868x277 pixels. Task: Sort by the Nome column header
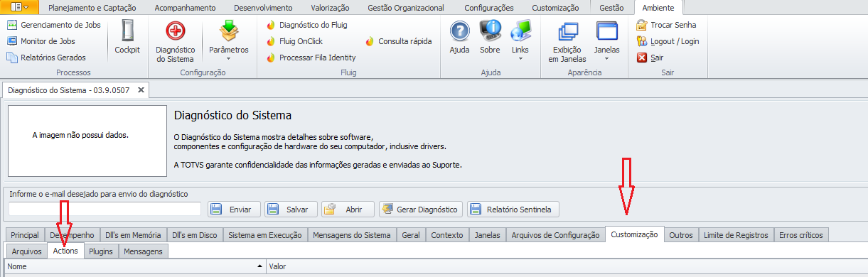click(135, 266)
